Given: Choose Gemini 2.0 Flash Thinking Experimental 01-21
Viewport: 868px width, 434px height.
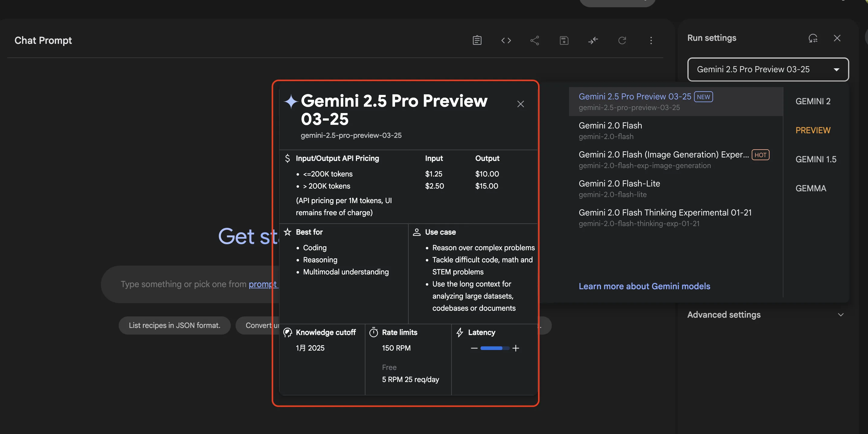Looking at the screenshot, I should (x=676, y=218).
